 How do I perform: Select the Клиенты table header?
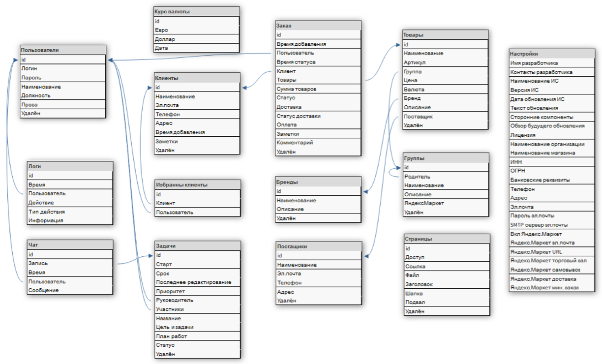(197, 78)
